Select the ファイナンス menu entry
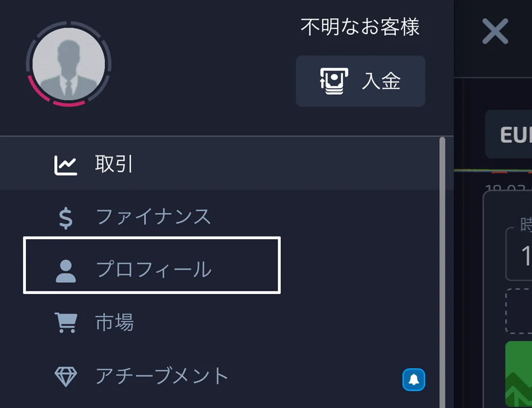This screenshot has width=532, height=408. [152, 217]
